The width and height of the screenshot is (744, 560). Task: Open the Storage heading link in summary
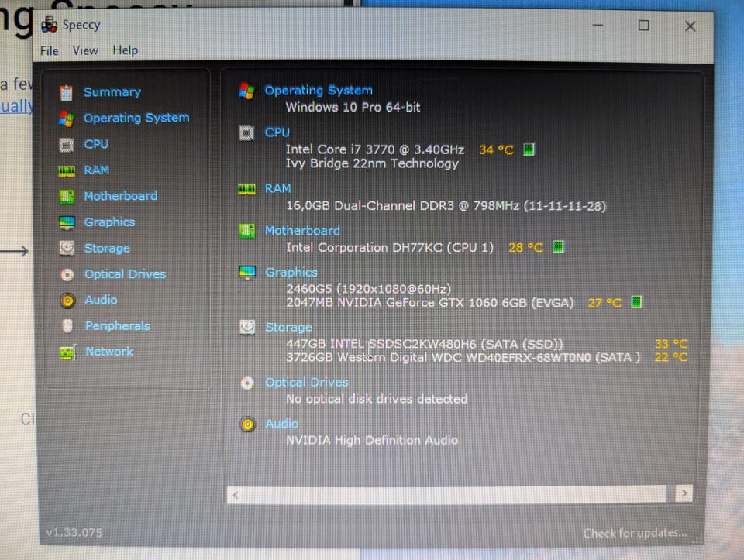point(288,327)
